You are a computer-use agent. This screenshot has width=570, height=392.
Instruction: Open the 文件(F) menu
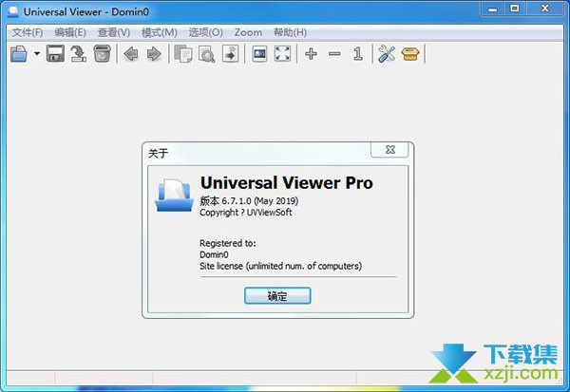coord(28,32)
